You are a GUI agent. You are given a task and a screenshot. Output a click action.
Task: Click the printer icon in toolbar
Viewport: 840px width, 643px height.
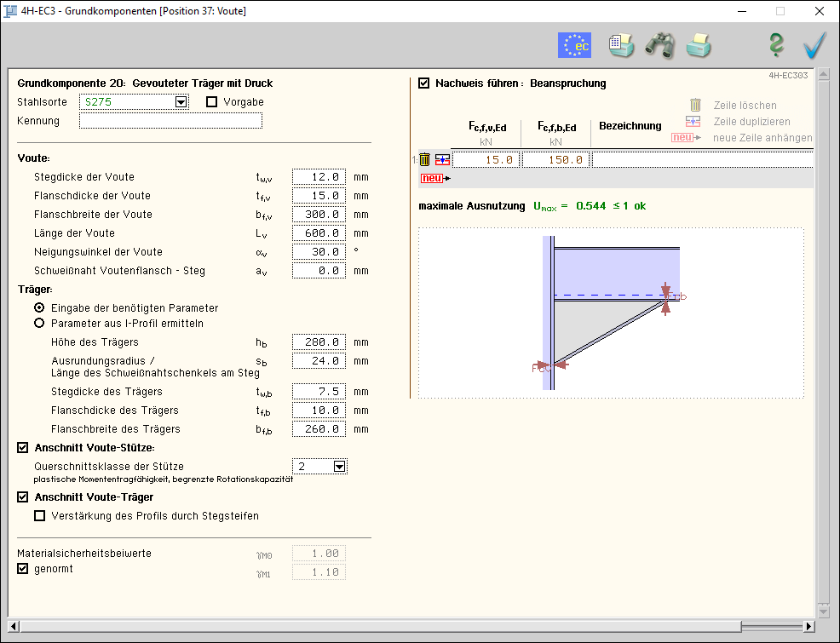[699, 45]
